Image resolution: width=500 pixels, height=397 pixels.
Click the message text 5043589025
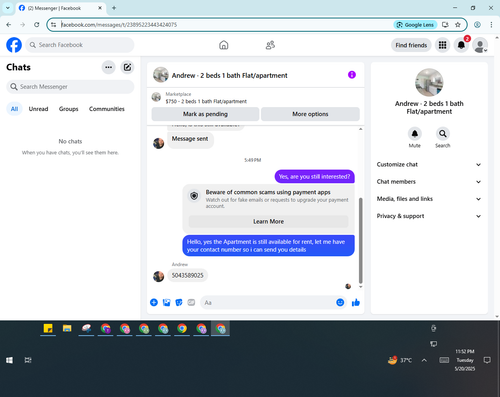[187, 275]
